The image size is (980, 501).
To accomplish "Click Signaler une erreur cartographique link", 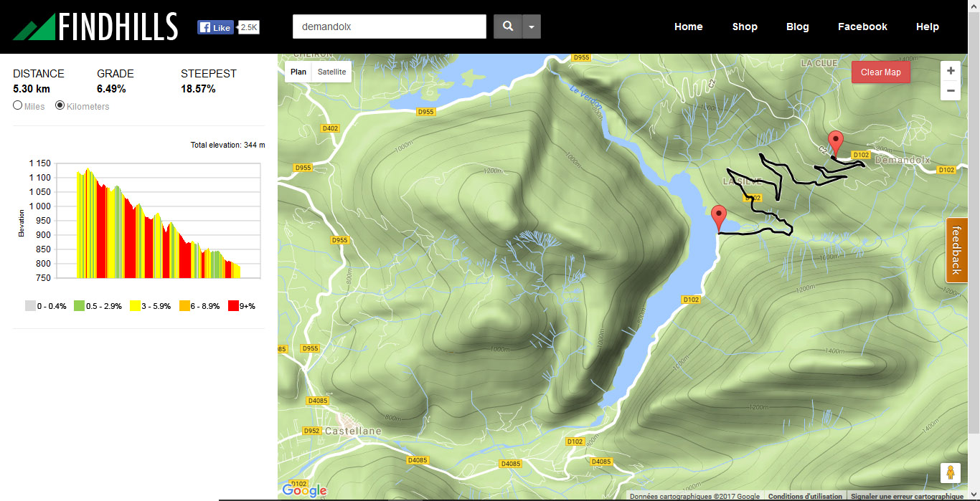I will (907, 496).
